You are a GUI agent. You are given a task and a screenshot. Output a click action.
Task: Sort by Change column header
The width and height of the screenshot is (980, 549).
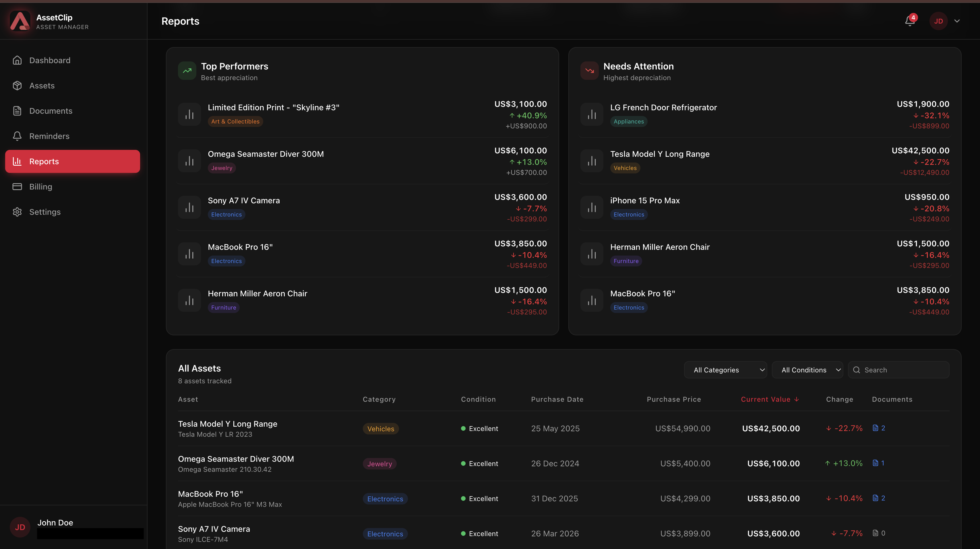(840, 399)
